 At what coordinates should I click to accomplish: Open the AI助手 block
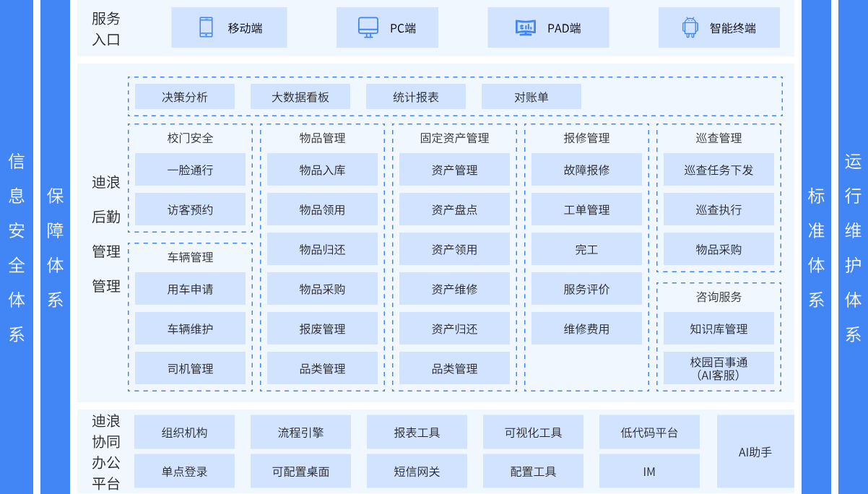(x=755, y=451)
